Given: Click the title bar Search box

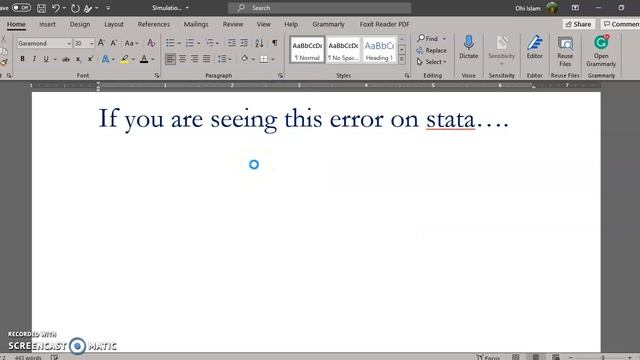Looking at the screenshot, I should [319, 8].
